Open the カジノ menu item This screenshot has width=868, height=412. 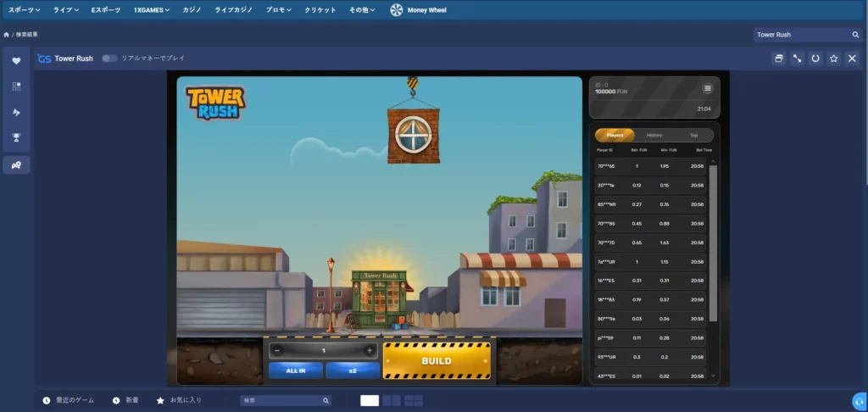coord(192,10)
